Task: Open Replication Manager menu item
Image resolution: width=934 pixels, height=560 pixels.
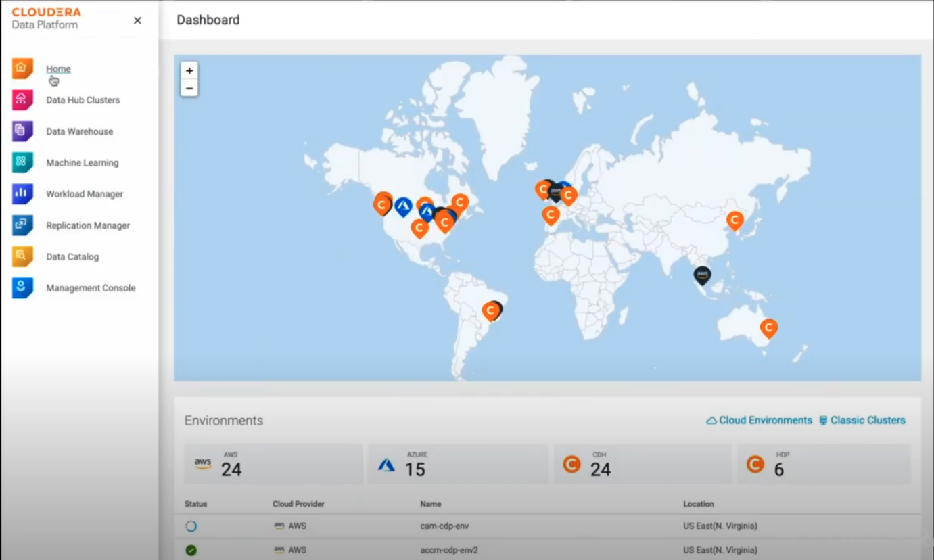Action: pos(88,225)
